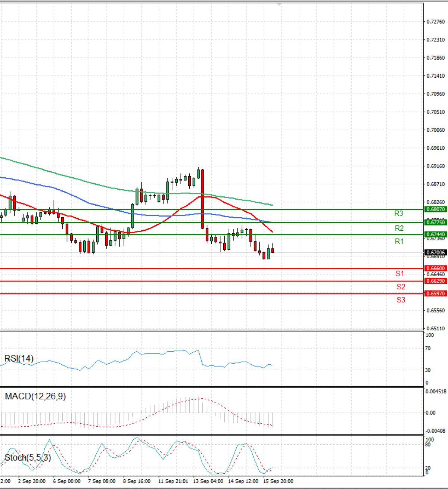This screenshot has width=448, height=489.
Task: Click the R1 resistance level label
Action: (x=399, y=242)
